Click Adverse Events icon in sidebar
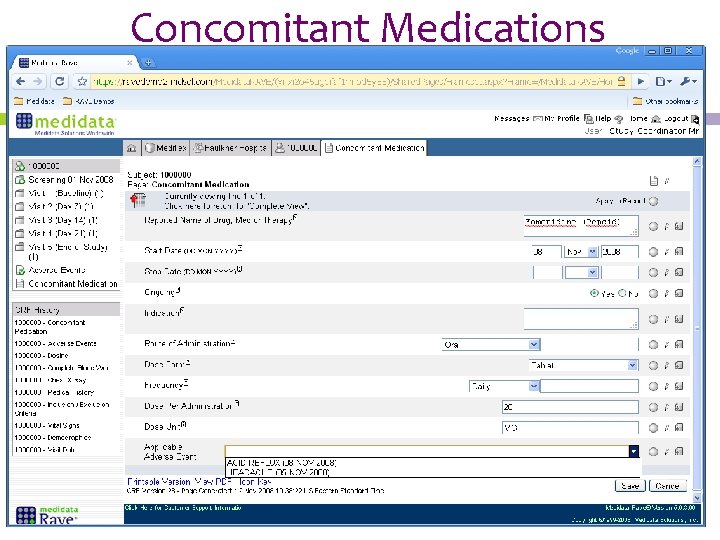This screenshot has width=720, height=540. [20, 270]
